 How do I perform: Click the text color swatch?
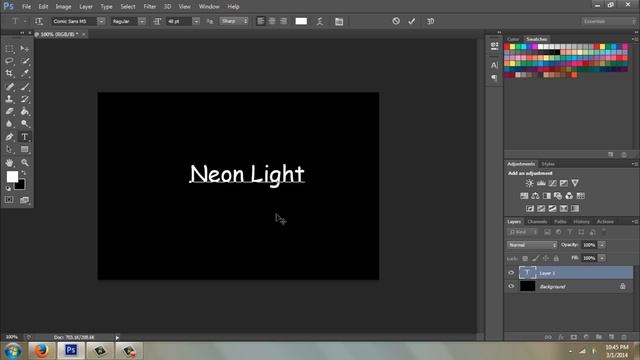coord(301,21)
